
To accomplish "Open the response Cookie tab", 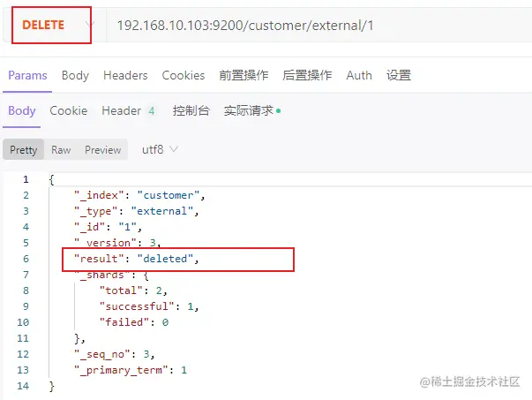I will (x=69, y=110).
